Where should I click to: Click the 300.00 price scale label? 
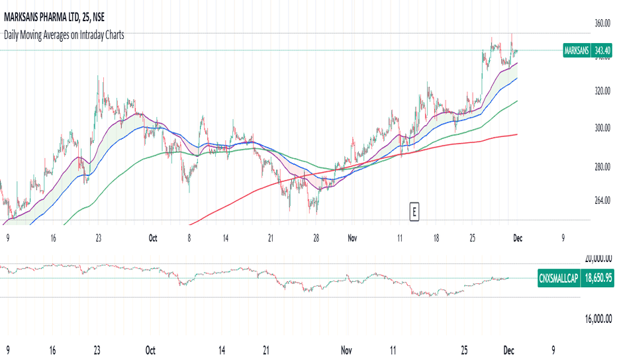pos(602,128)
